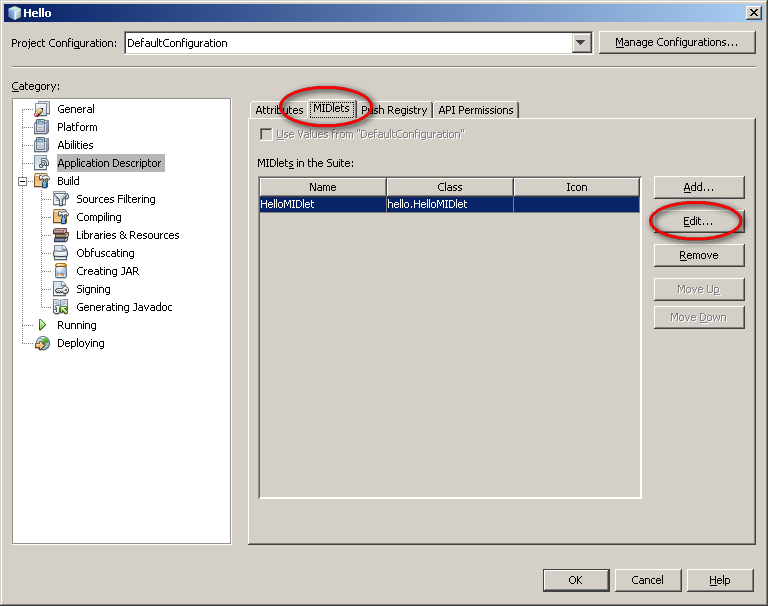
Task: Select Generating Javadoc label in tree
Action: tap(124, 307)
